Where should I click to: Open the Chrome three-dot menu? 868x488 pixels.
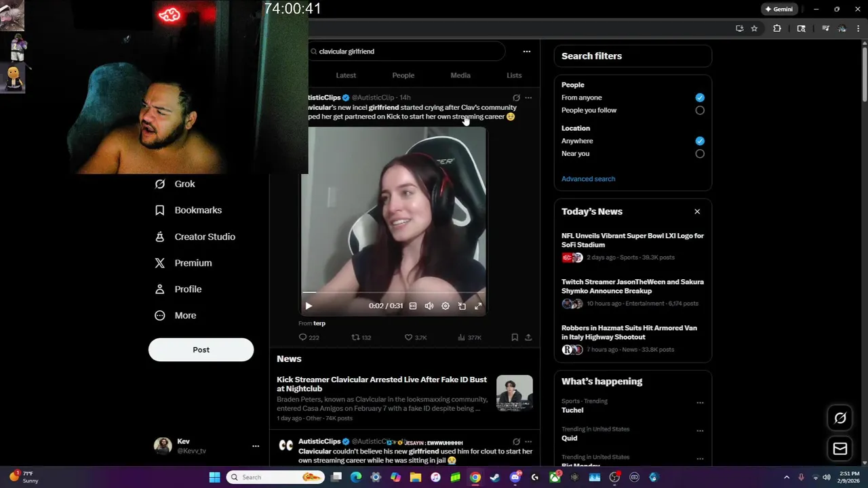coord(859,28)
